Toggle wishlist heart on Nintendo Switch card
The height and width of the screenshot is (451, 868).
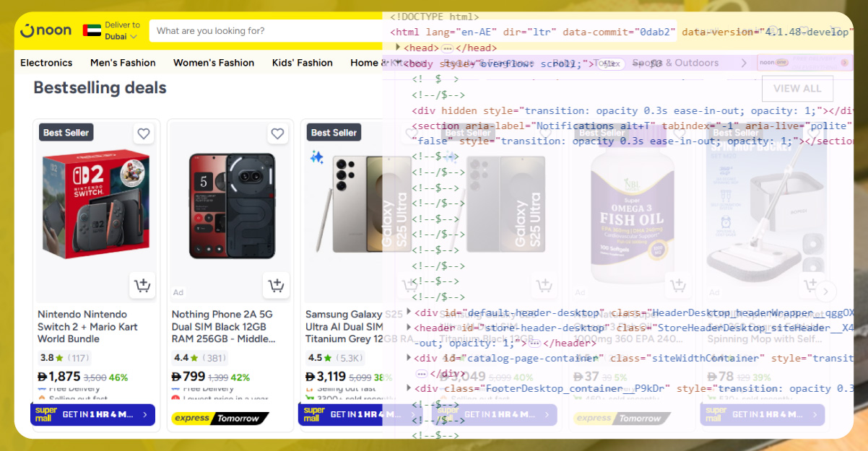click(144, 133)
